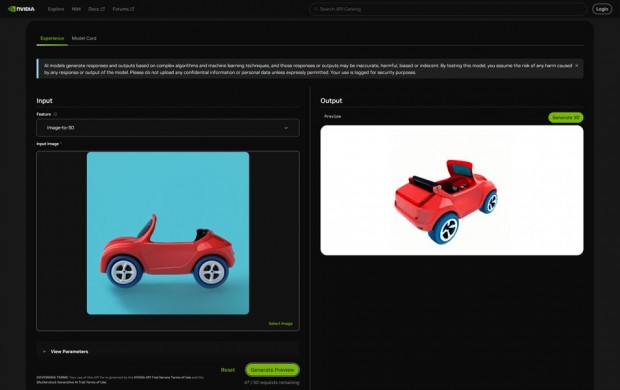Screen dimensions: 620x390
Task: Click the search magnifier icon
Action: point(316,9)
